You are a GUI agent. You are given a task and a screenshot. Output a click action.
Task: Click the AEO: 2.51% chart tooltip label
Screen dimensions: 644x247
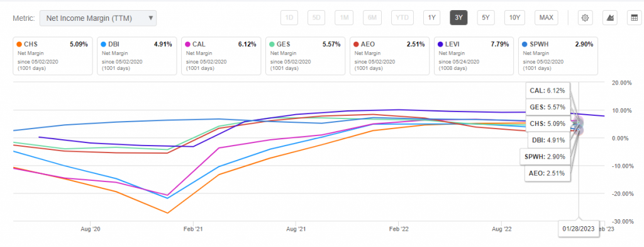click(x=548, y=173)
